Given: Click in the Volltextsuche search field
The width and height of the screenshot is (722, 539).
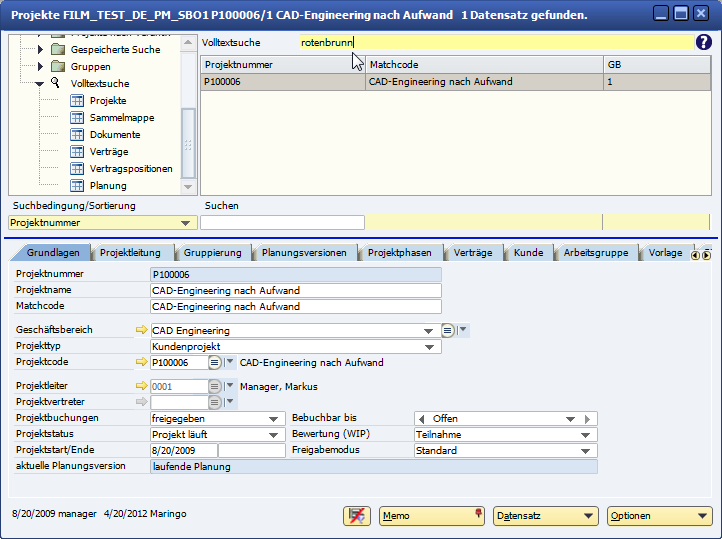Looking at the screenshot, I should tap(496, 42).
